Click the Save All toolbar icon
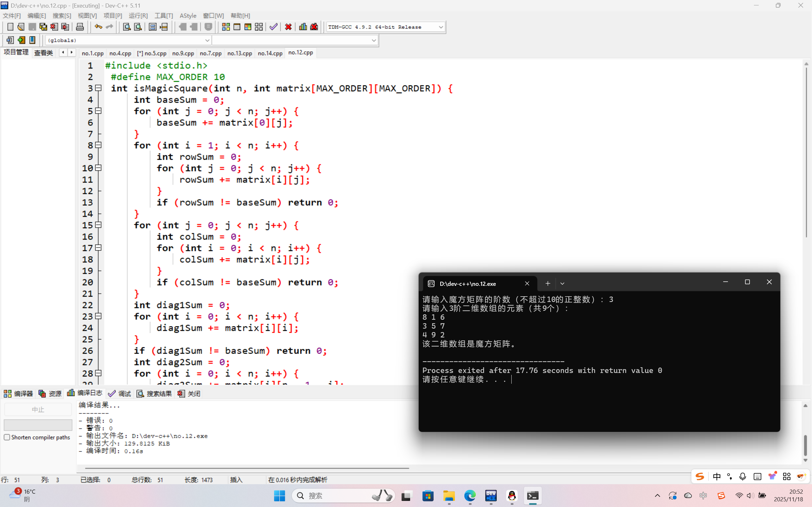812x507 pixels. [43, 27]
